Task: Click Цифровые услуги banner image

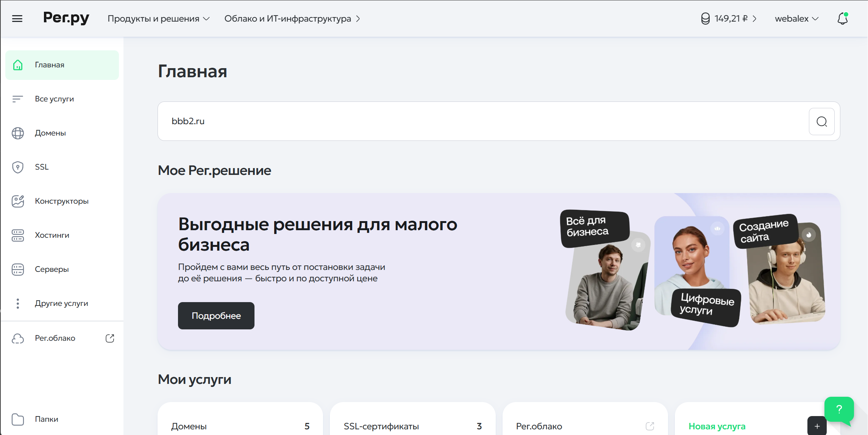Action: [697, 271]
